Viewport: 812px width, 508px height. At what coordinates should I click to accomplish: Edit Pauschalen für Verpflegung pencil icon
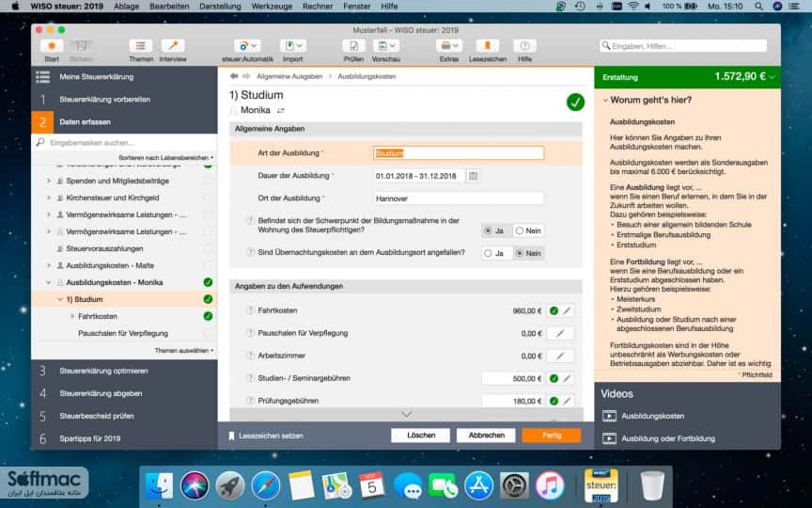560,333
